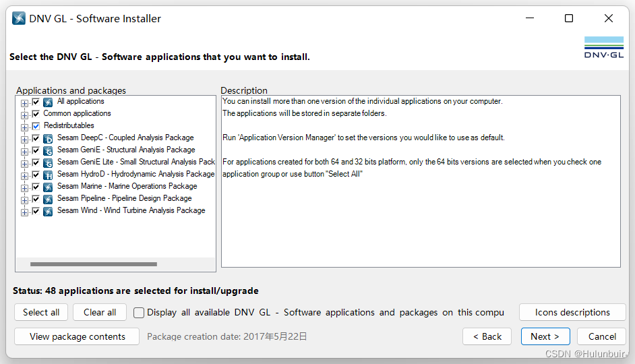
Task: Minimize the installer window
Action: (x=530, y=18)
